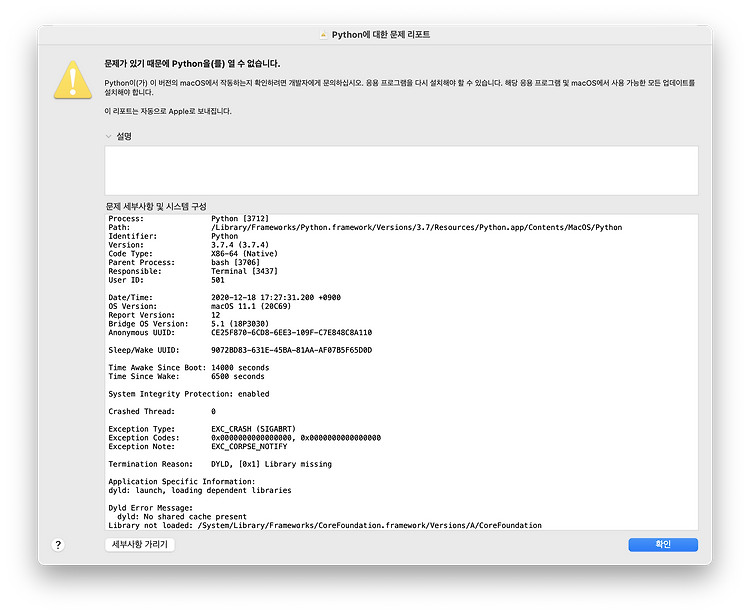This screenshot has height=615, width=750.
Task: Click the 'Identifier: Python' line
Action: pos(173,236)
